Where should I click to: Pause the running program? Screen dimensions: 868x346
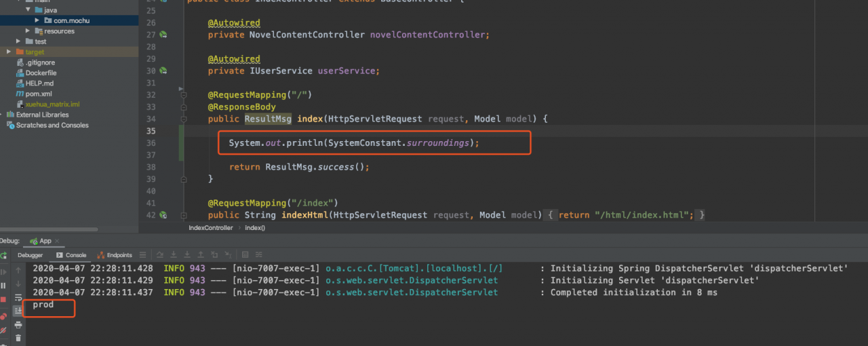[x=3, y=286]
